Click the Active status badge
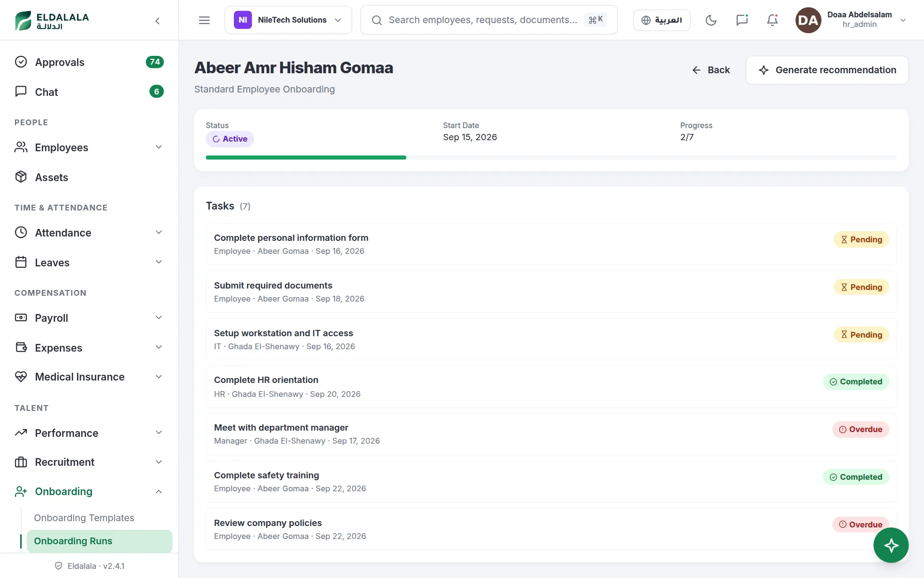924x578 pixels. click(x=230, y=139)
